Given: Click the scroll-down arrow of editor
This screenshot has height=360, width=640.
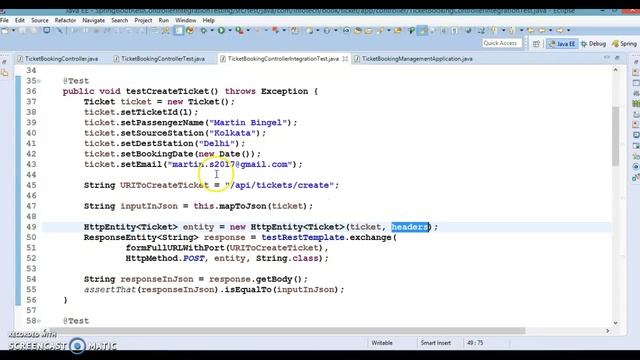Looking at the screenshot, I should [x=616, y=323].
